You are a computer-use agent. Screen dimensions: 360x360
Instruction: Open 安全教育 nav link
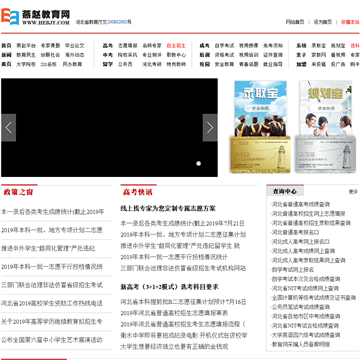point(224,64)
